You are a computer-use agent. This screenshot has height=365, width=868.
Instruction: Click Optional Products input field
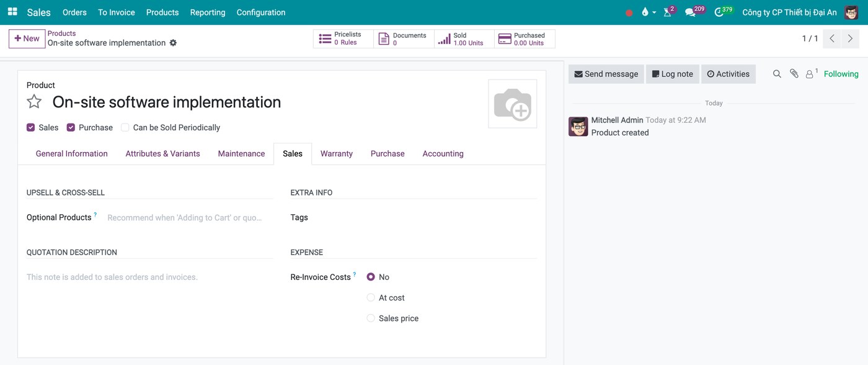click(188, 217)
